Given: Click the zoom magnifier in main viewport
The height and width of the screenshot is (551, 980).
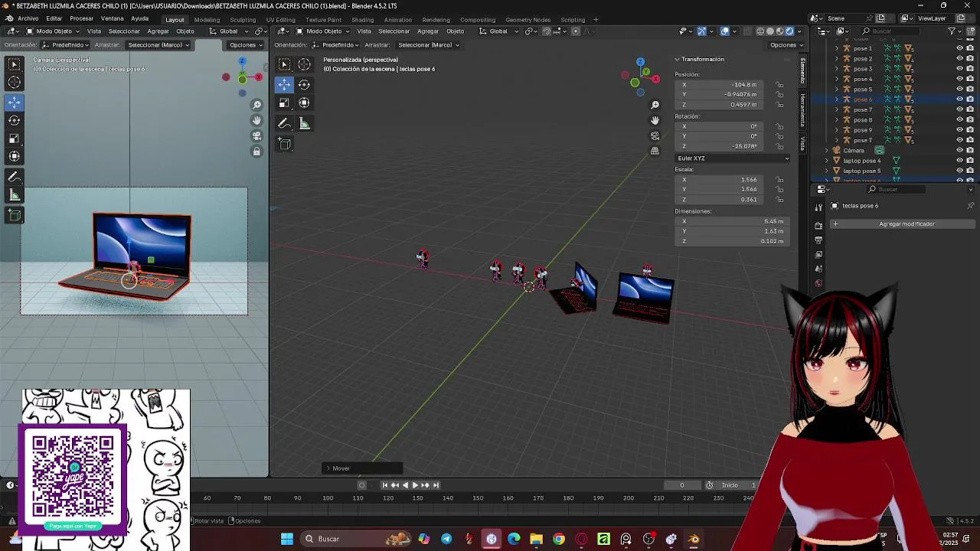Looking at the screenshot, I should (x=655, y=105).
